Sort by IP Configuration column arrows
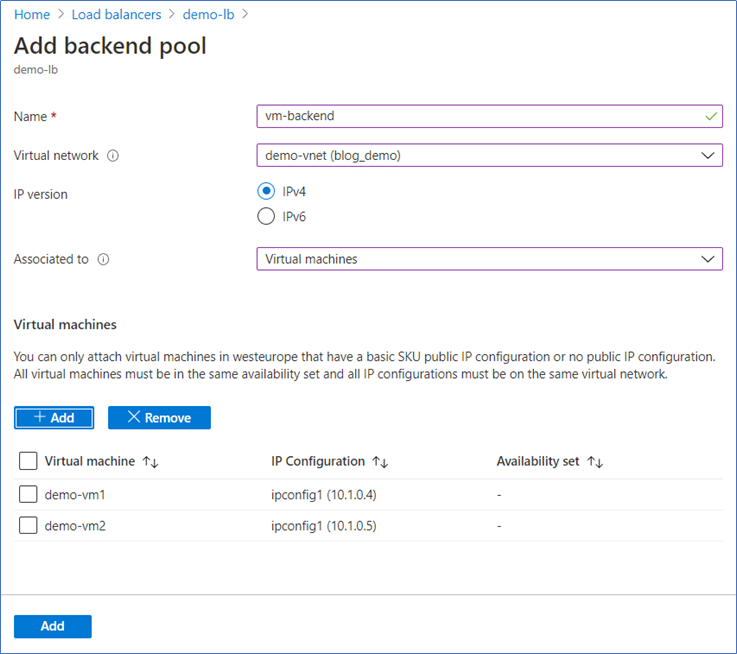Screen dimensions: 737x654 (x=381, y=462)
